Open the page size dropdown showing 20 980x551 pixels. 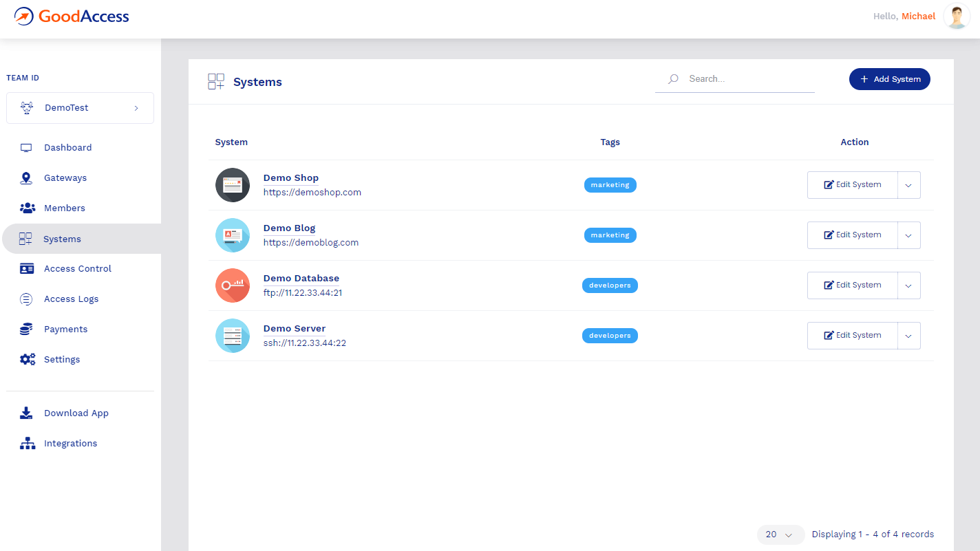(780, 534)
